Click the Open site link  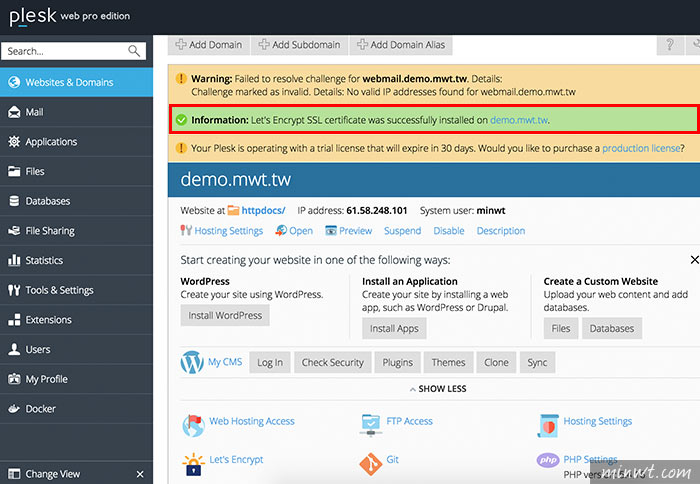(301, 231)
